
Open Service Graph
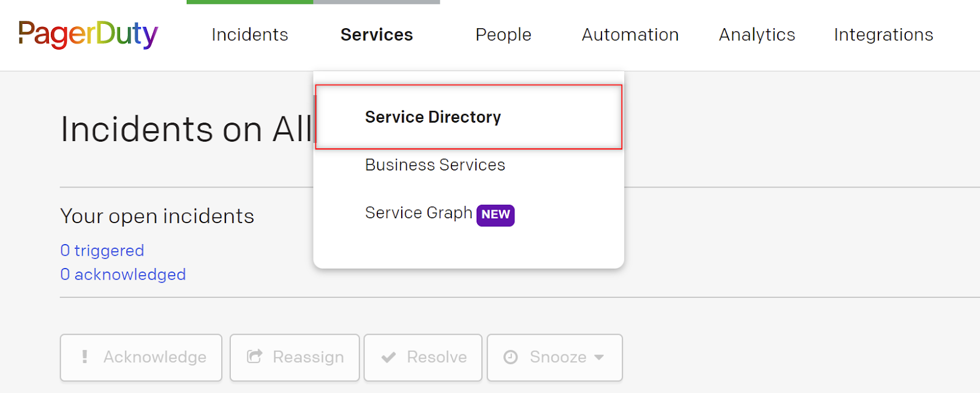pos(418,213)
